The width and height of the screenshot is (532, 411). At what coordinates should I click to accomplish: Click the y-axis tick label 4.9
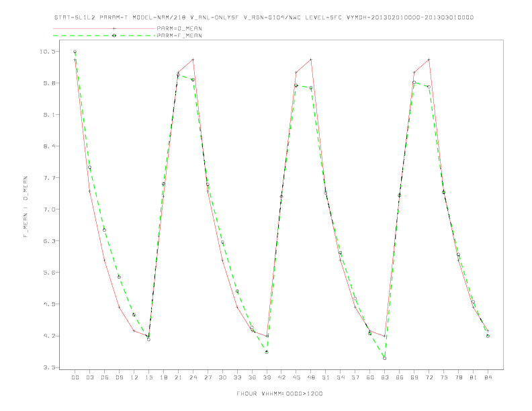point(48,304)
